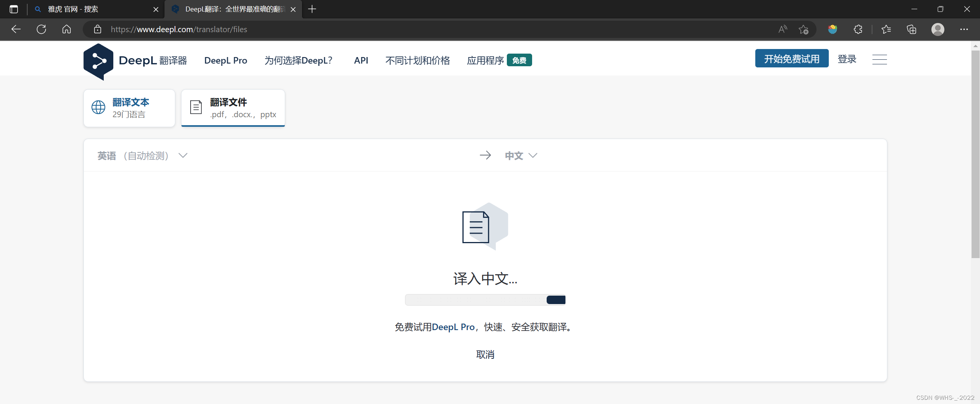This screenshot has height=404, width=980.
Task: Close the 雅虎 官网 search tab
Action: (x=156, y=9)
